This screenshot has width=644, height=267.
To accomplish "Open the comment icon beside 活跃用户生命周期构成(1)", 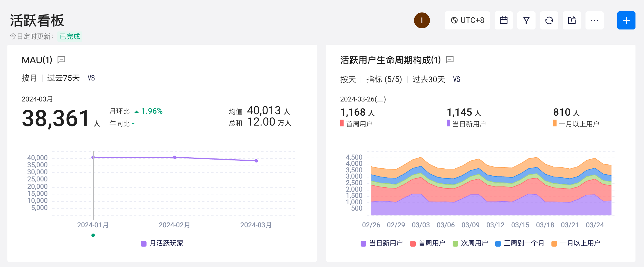I will click(x=450, y=60).
